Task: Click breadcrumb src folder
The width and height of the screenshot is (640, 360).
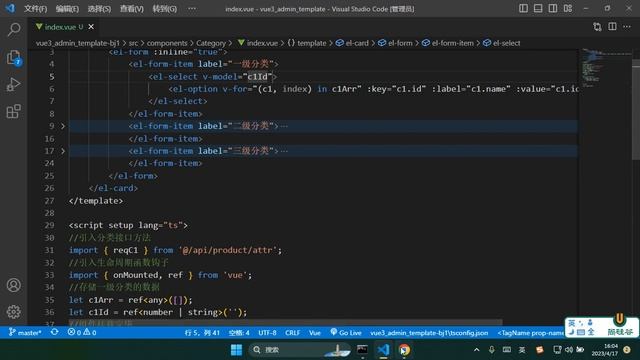Action: [133, 43]
